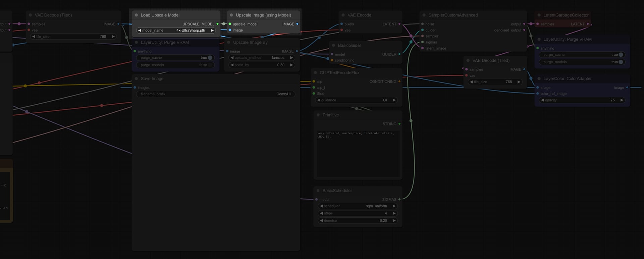Select the SamplerCustomAdvanced node title
The image size is (644, 259).
click(x=453, y=15)
